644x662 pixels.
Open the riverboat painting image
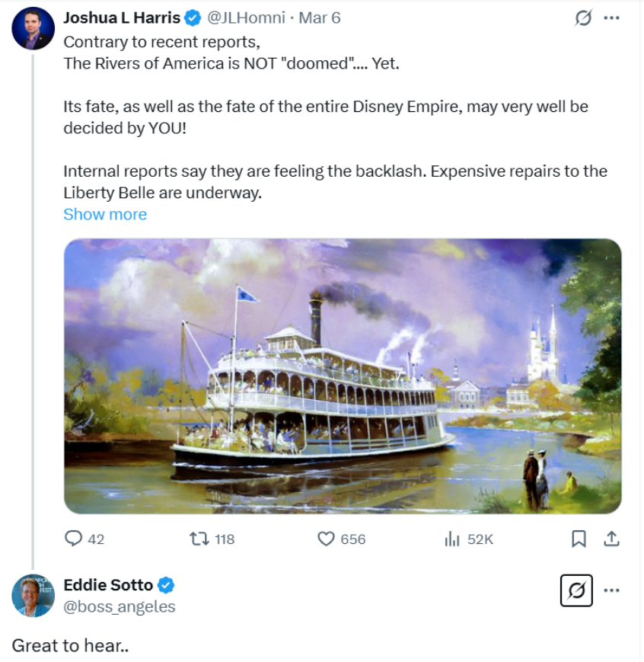tap(343, 376)
